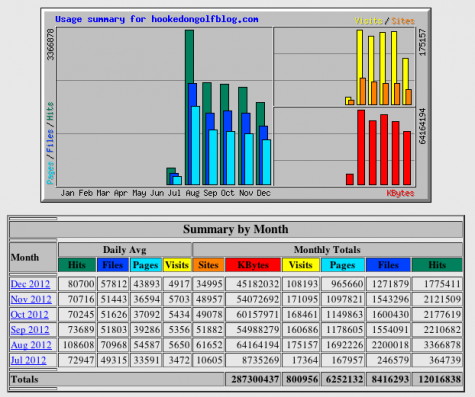Click the cyan 'Pages' header under Daily Avg
This screenshot has width=475, height=397.
[146, 265]
